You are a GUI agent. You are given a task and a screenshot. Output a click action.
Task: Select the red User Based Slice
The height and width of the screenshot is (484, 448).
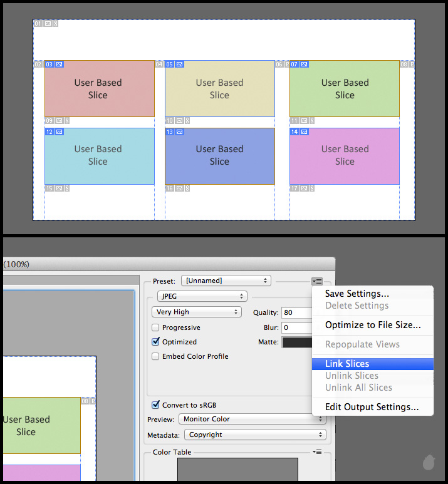[x=99, y=89]
